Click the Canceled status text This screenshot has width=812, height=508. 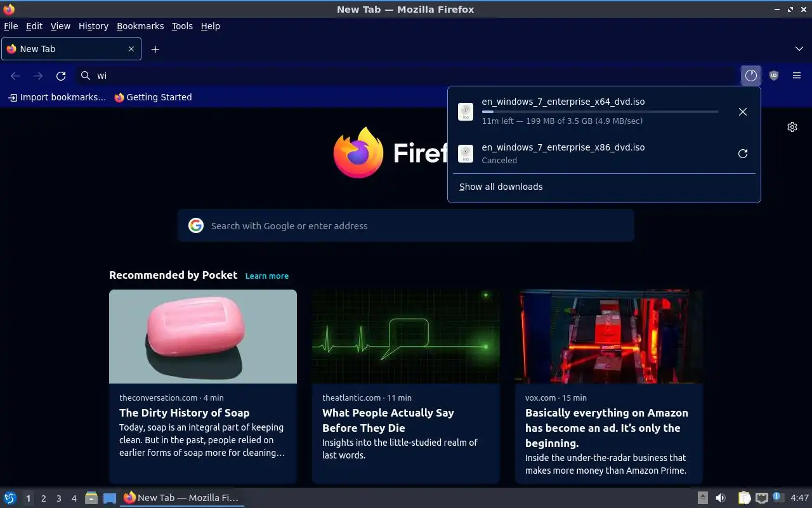click(x=499, y=161)
